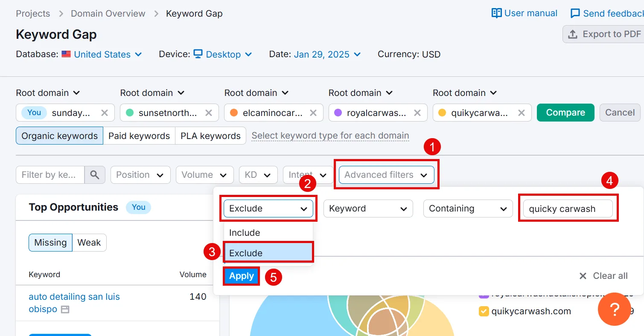Select the Paid keywords tab

pyautogui.click(x=139, y=136)
